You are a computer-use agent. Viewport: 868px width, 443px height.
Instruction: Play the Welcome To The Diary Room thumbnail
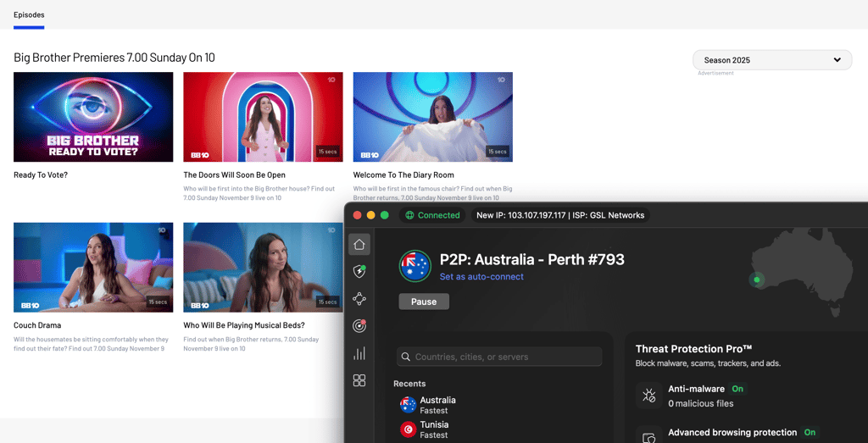tap(433, 117)
